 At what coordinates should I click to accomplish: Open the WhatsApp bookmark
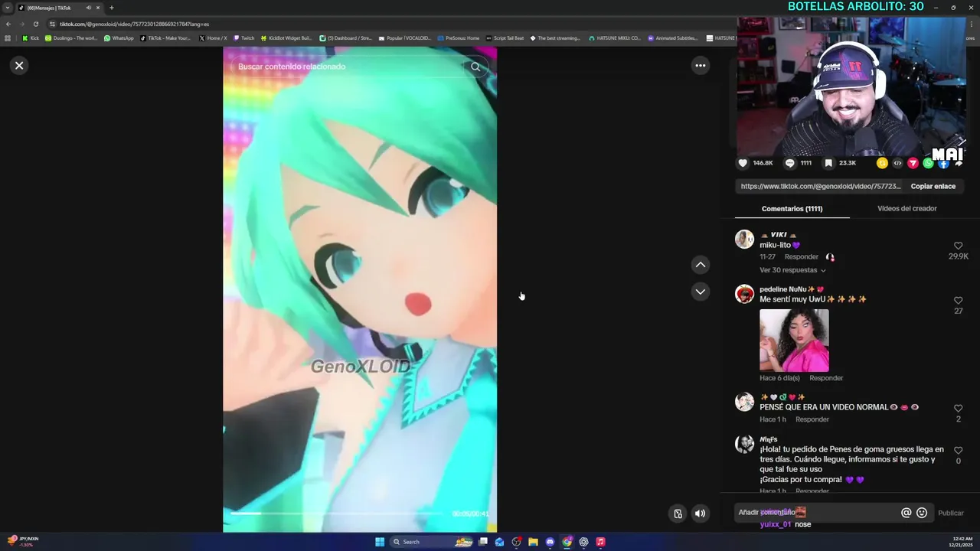coord(119,37)
